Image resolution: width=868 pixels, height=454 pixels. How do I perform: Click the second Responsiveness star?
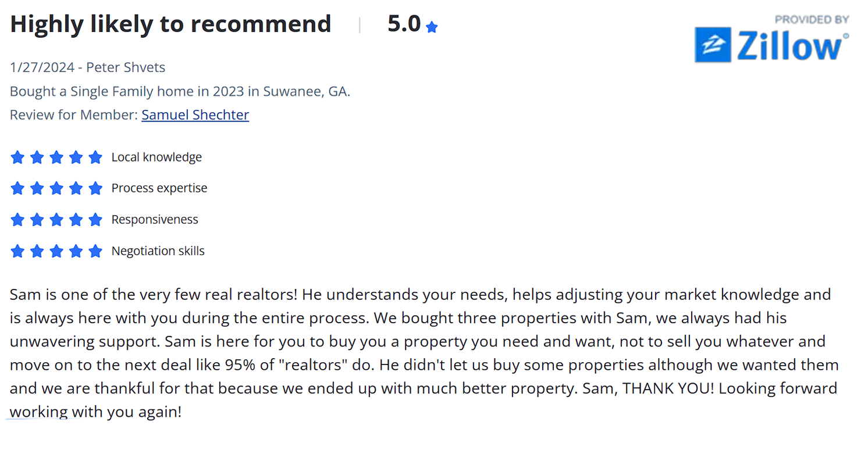tap(37, 220)
